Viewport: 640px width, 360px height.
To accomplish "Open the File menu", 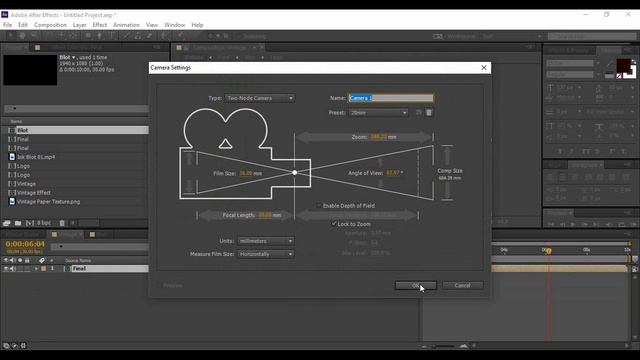I will click(x=7, y=25).
